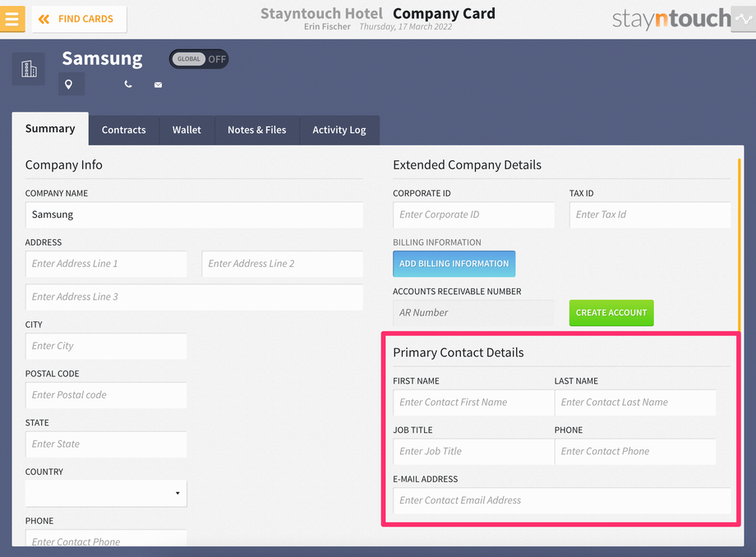
Task: Open the Contracts tab
Action: (124, 130)
